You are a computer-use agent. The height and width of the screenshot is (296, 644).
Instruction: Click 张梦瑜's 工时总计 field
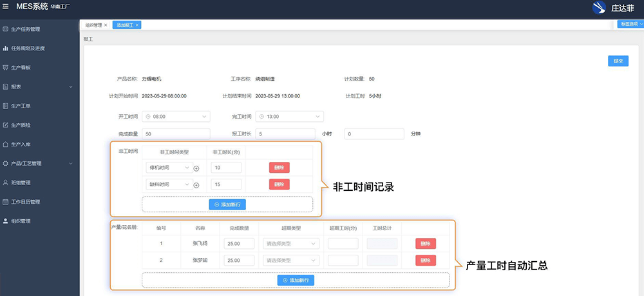pyautogui.click(x=382, y=261)
